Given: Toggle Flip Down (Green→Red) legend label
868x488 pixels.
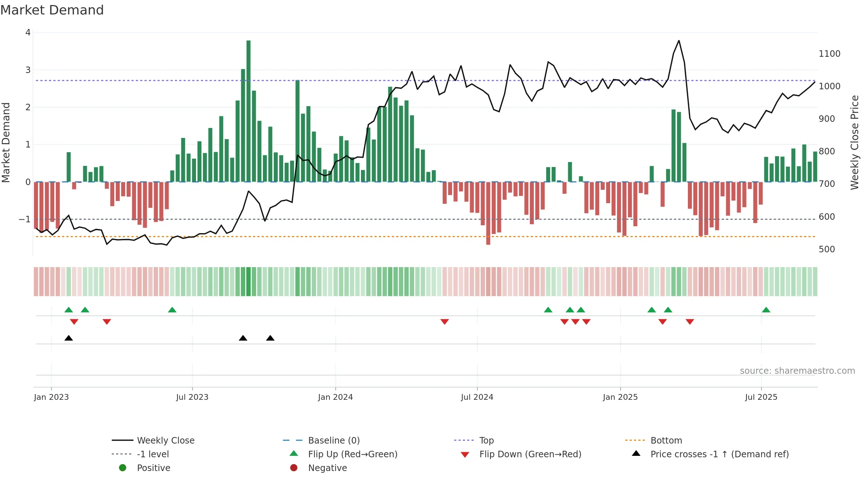Looking at the screenshot, I should coord(530,454).
